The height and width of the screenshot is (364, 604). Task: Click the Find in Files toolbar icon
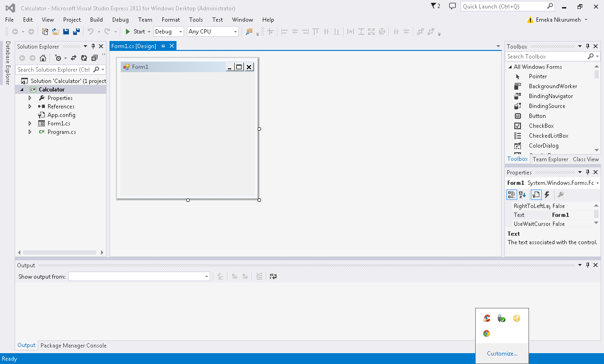coord(249,32)
